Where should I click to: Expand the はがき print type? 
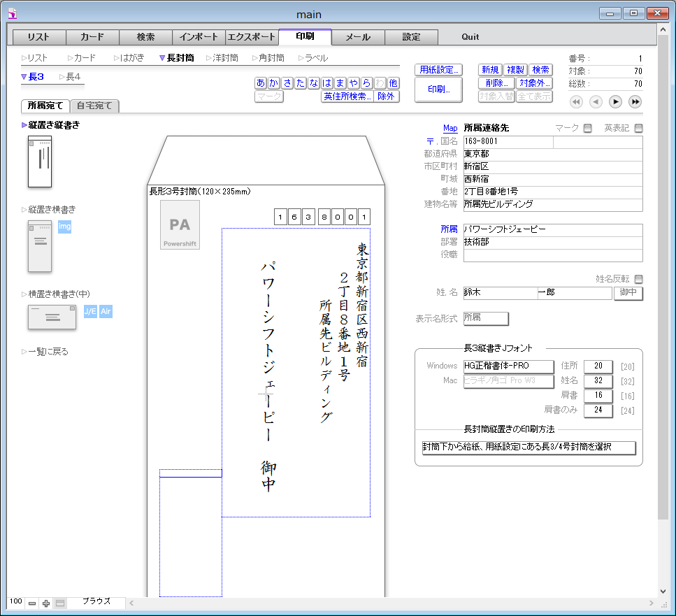131,58
